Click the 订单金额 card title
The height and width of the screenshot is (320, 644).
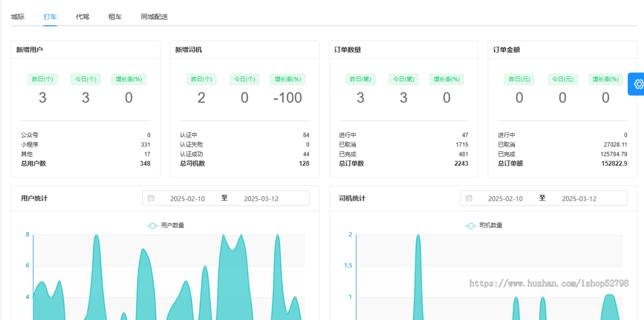507,50
